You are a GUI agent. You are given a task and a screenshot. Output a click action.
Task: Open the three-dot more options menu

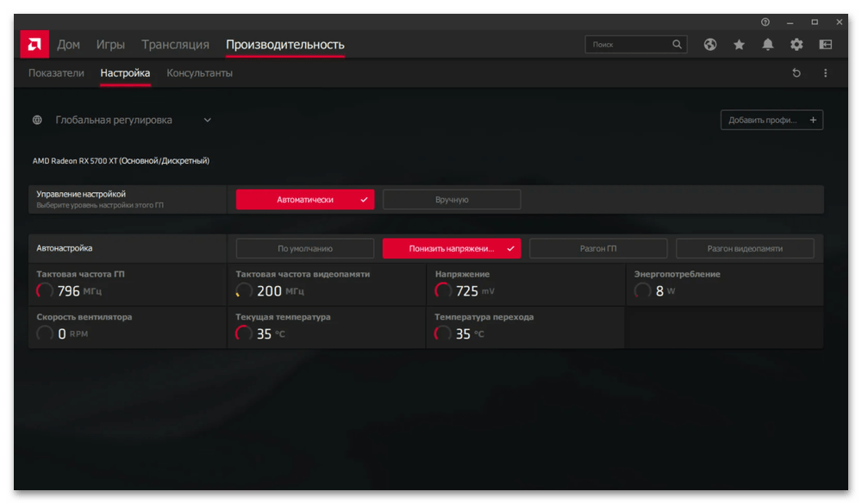point(825,73)
